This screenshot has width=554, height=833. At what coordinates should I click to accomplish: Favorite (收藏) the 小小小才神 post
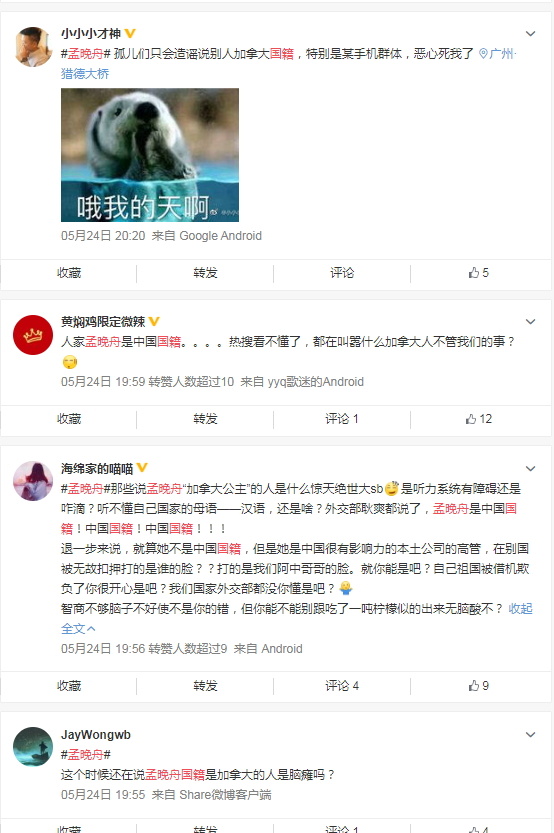69,273
